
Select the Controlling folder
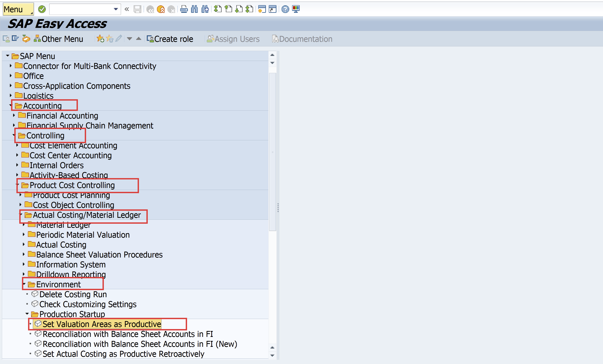[x=45, y=136]
